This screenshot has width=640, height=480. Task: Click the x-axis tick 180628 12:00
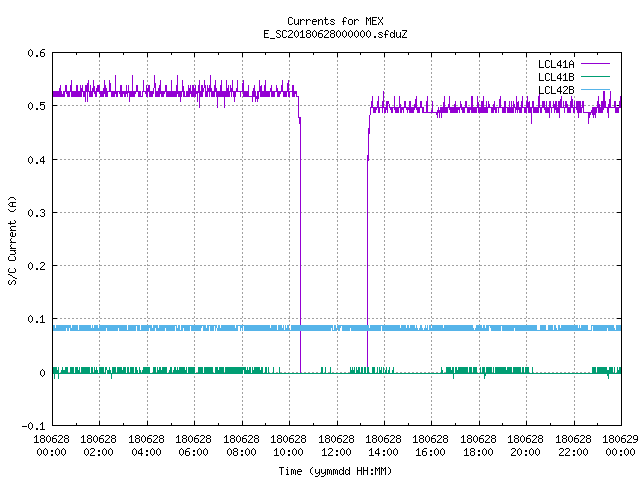click(x=336, y=446)
